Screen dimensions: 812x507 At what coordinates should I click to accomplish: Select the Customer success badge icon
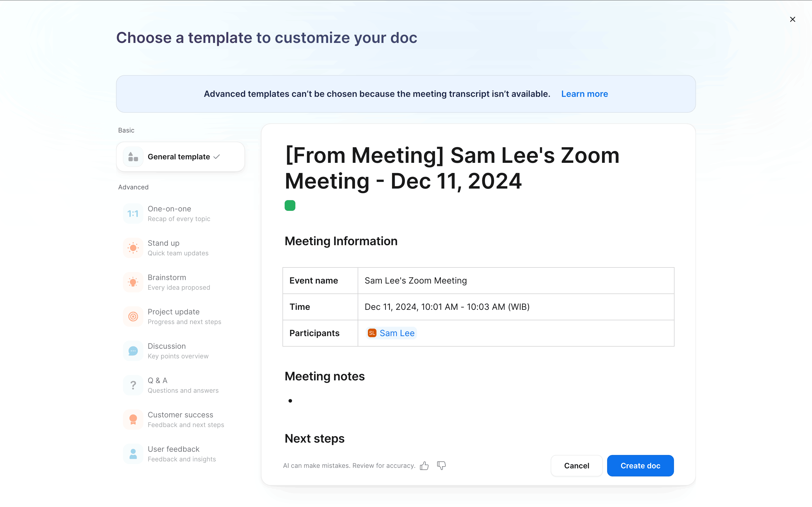tap(133, 419)
